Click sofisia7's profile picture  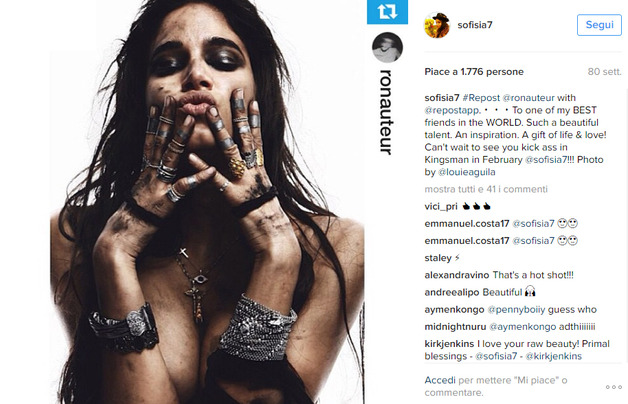437,25
